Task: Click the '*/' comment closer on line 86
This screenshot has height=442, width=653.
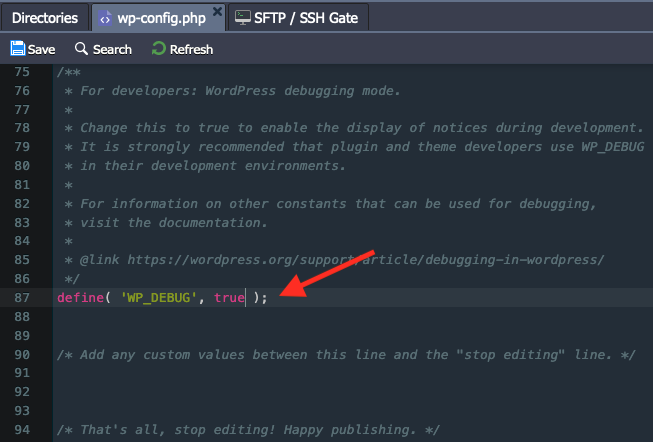Action: tap(72, 279)
